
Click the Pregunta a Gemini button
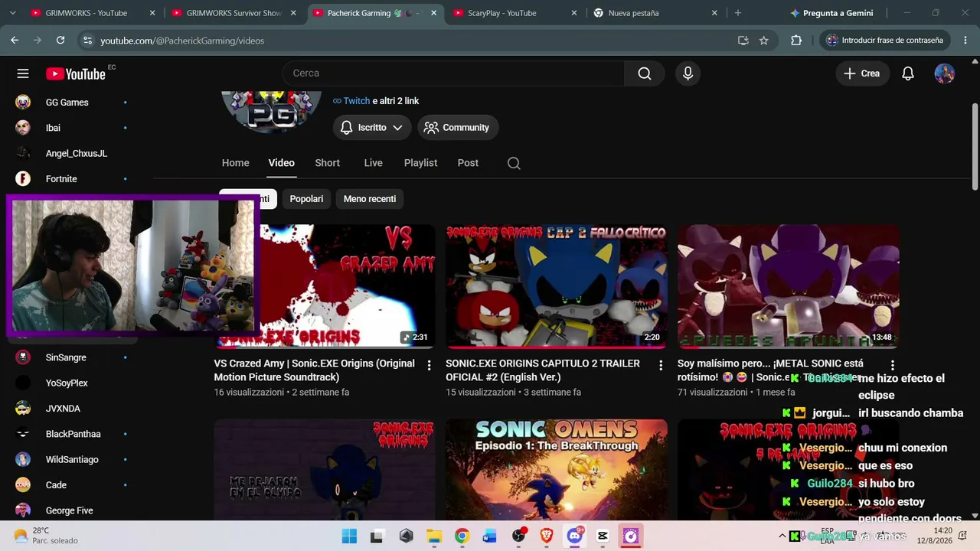(832, 13)
